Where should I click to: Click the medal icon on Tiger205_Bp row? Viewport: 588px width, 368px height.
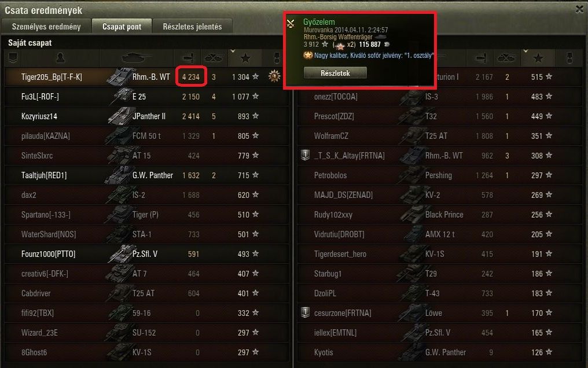click(274, 76)
